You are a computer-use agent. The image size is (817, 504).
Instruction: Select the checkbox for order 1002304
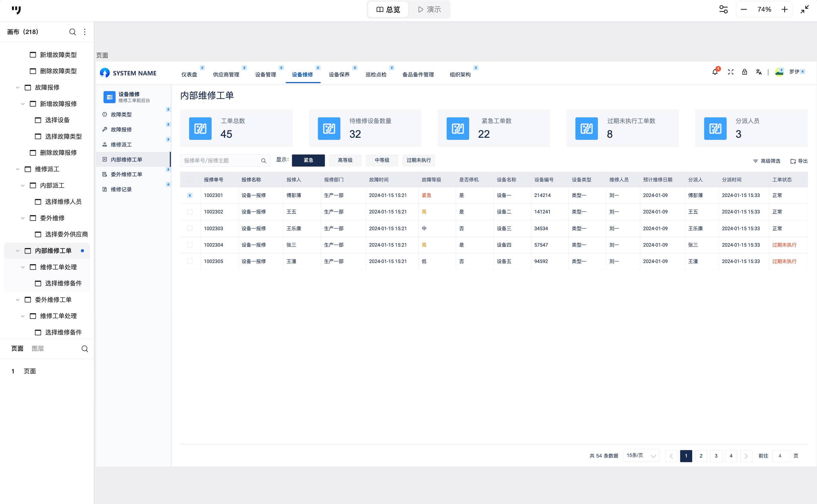pyautogui.click(x=190, y=245)
